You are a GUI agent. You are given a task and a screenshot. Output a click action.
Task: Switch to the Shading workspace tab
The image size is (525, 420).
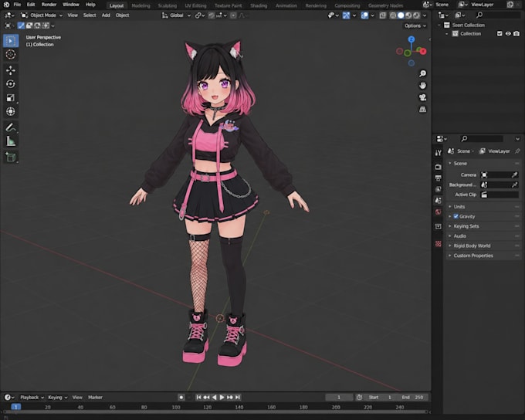click(259, 5)
